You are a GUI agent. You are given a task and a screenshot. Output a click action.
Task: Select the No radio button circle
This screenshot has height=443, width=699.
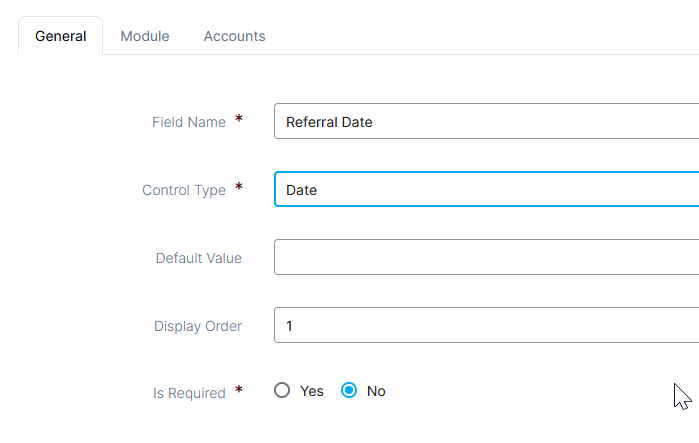point(349,391)
